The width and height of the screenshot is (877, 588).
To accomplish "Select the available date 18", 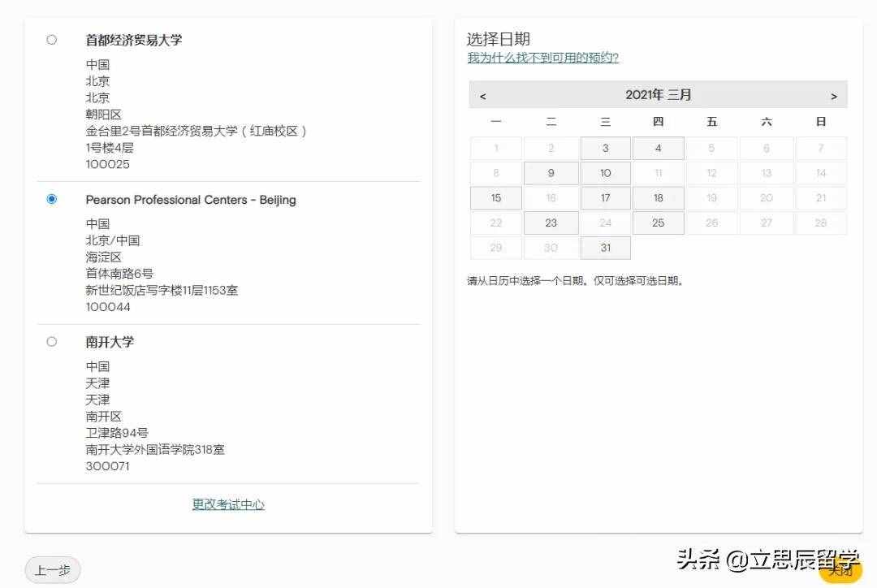I will pos(659,198).
